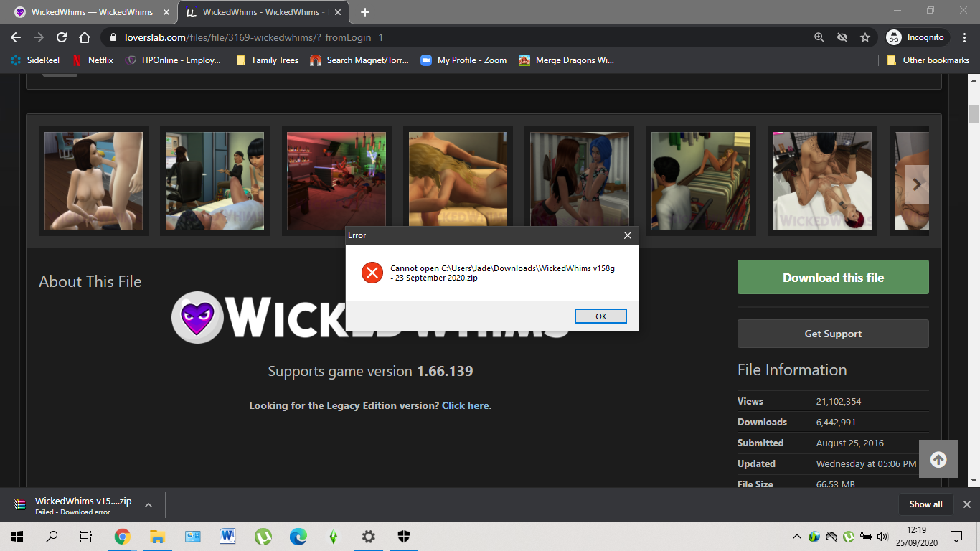
Task: Click the Incognito profile badge
Action: click(918, 37)
